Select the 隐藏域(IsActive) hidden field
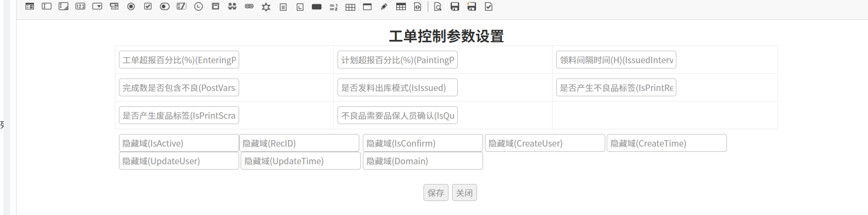 coord(179,143)
